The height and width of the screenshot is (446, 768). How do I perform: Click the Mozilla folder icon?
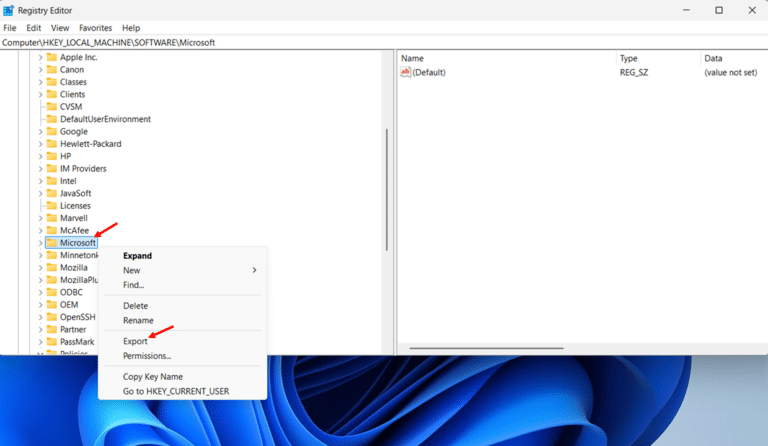(x=51, y=267)
